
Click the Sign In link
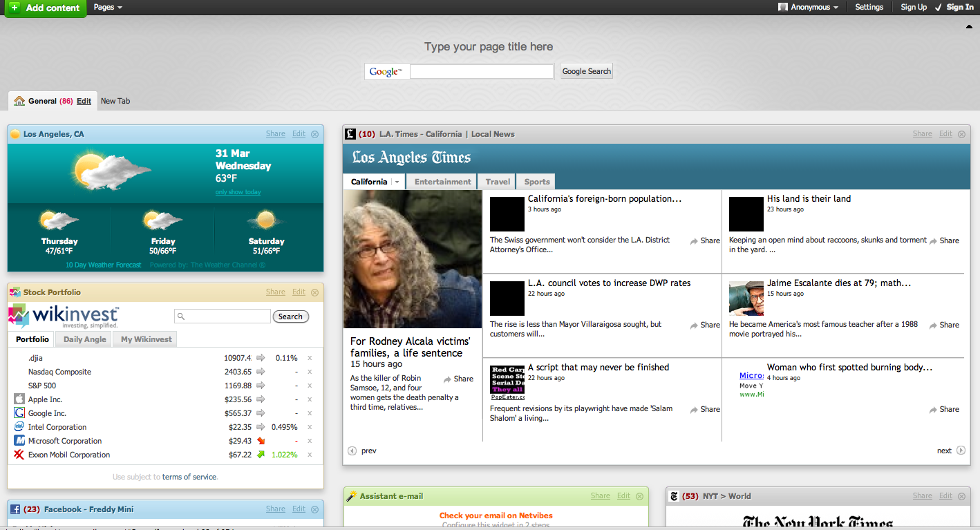pos(960,8)
